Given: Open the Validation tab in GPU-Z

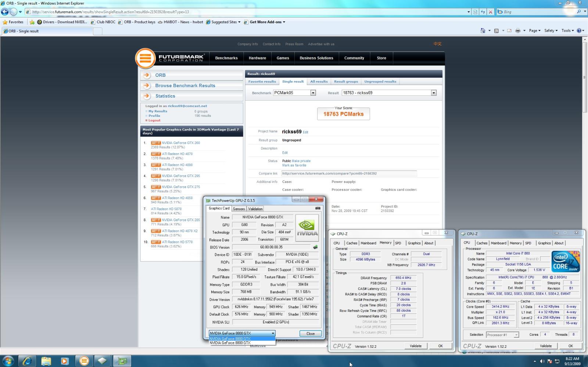Looking at the screenshot, I should coord(255,209).
